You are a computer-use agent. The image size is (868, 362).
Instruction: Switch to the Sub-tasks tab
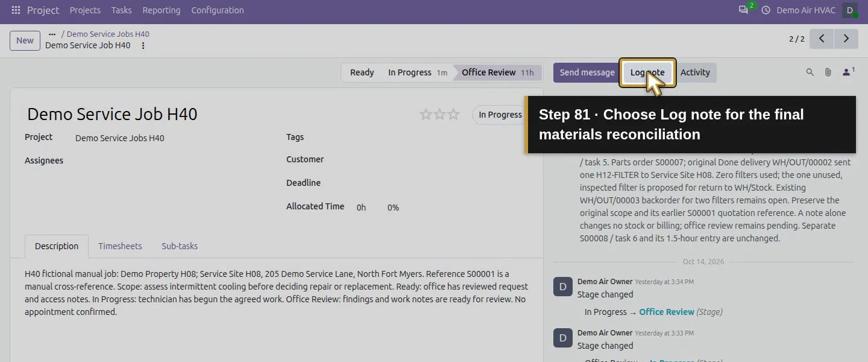(180, 246)
